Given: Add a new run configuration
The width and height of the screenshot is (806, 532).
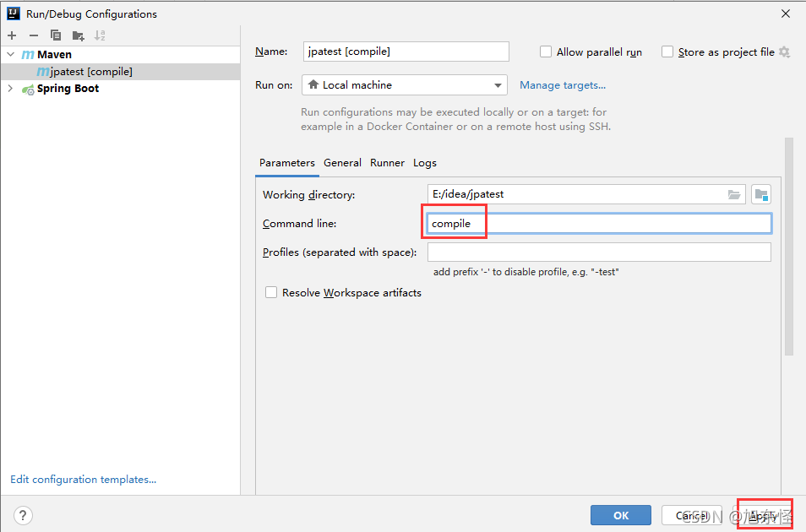Looking at the screenshot, I should (x=12, y=35).
